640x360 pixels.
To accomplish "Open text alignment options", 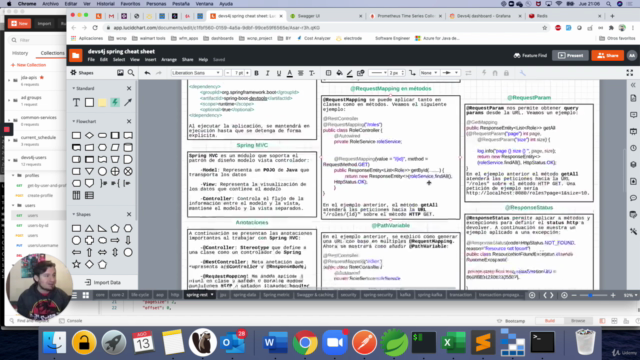I will pyautogui.click(x=301, y=73).
